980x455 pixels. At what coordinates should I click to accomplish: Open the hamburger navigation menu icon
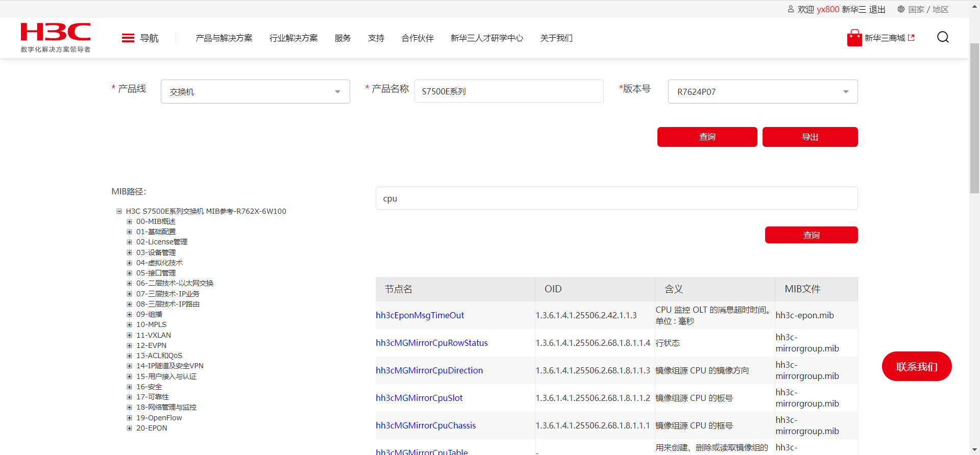[x=128, y=38]
